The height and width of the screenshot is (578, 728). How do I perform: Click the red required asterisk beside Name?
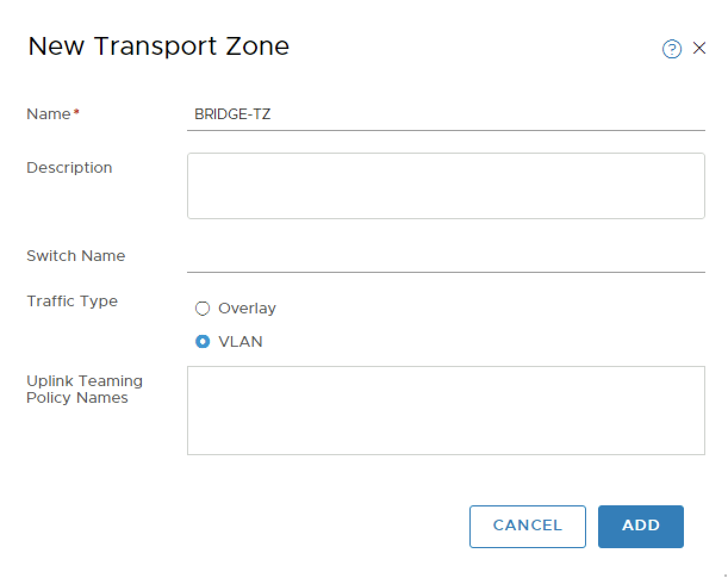click(76, 113)
